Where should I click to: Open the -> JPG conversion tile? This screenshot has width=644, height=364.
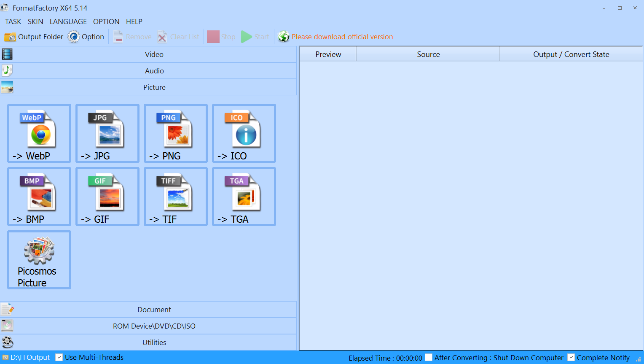107,133
